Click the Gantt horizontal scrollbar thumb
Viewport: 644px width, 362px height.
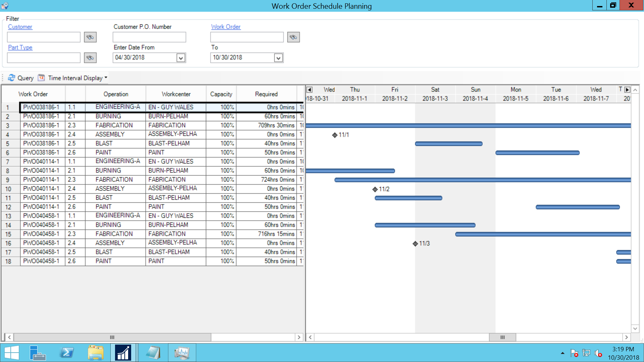(x=502, y=337)
